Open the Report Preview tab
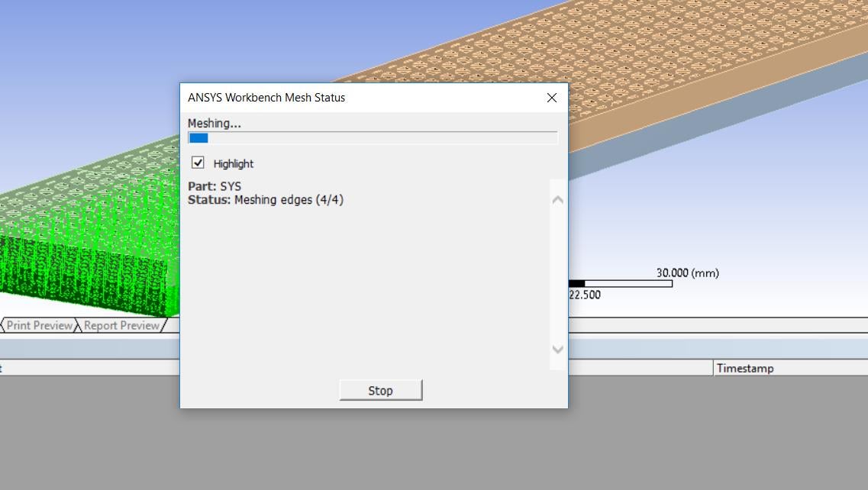Screen dimensions: 868x490 coord(122,326)
